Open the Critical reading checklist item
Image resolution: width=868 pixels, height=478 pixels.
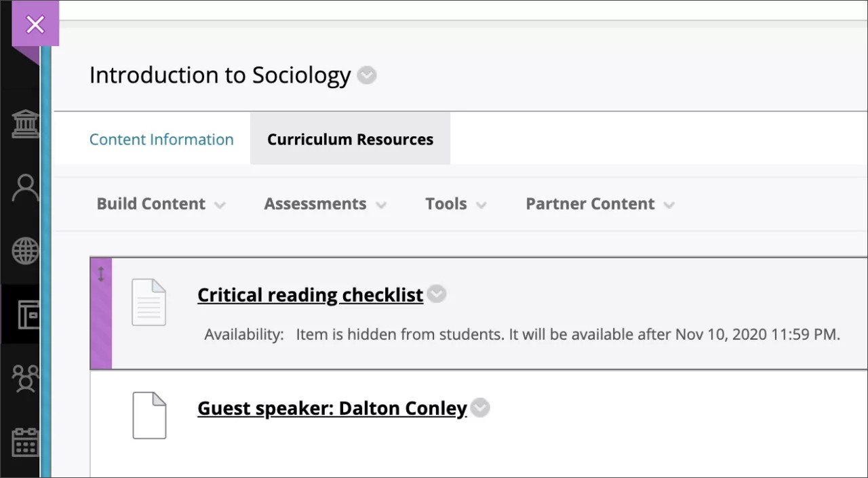(x=309, y=294)
